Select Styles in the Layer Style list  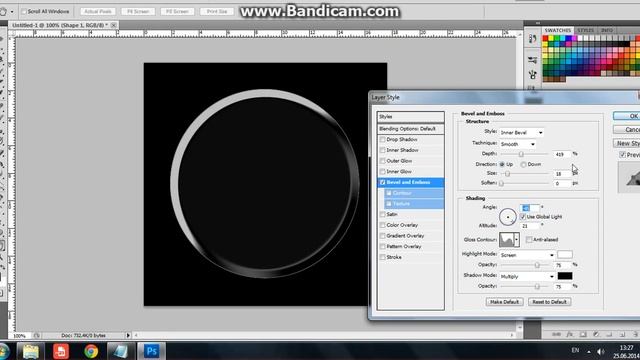tap(411, 117)
